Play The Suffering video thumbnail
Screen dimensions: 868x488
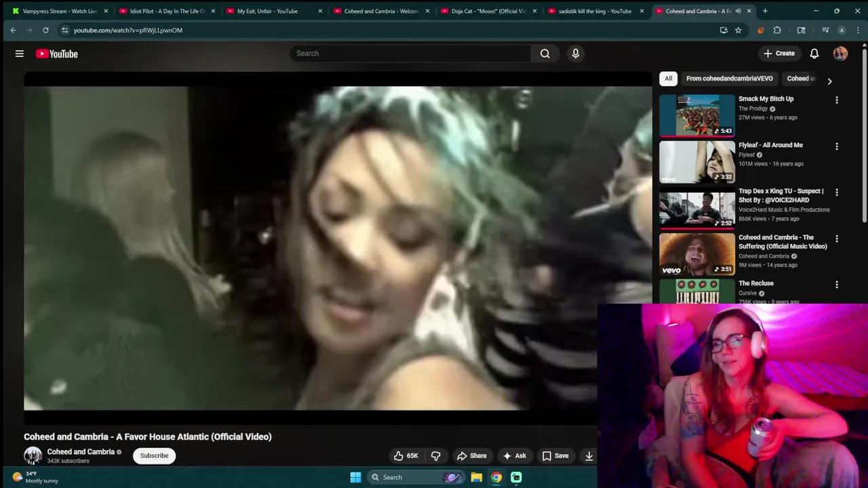click(697, 253)
